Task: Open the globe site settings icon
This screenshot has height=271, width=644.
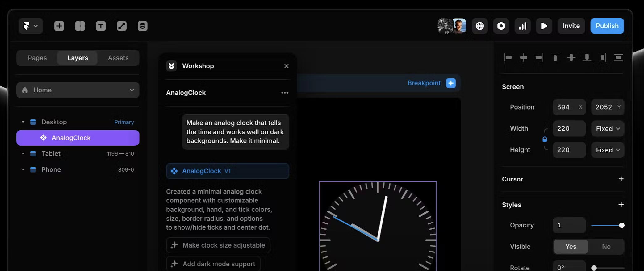Action: [x=479, y=26]
